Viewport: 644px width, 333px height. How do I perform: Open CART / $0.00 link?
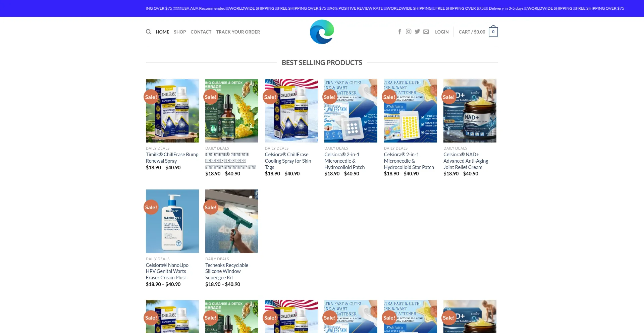click(x=472, y=32)
